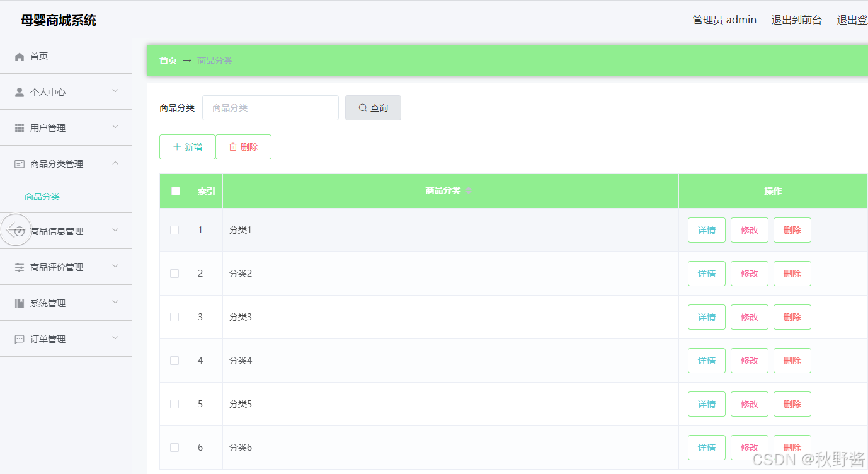
Task: Click the 新增 add button
Action: pos(187,147)
